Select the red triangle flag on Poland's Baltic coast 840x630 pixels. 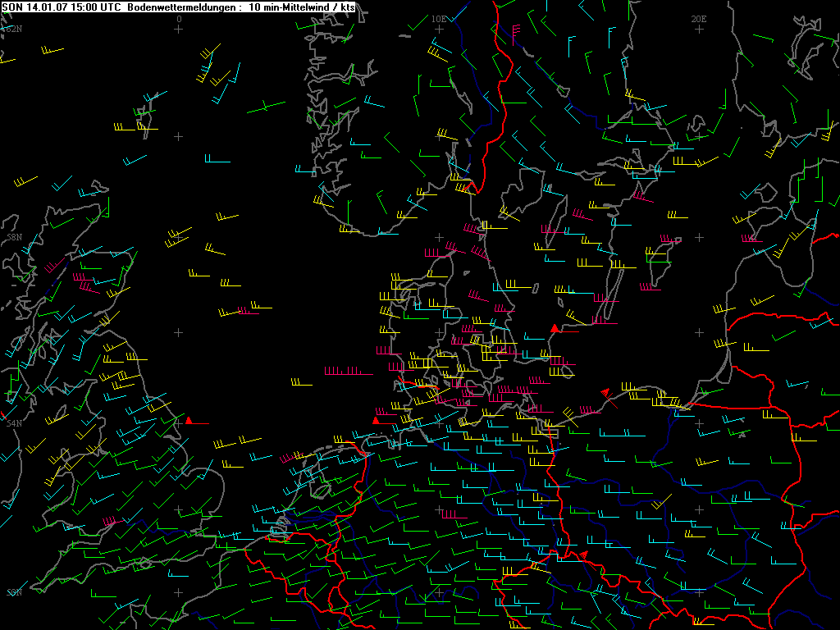pyautogui.click(x=606, y=392)
